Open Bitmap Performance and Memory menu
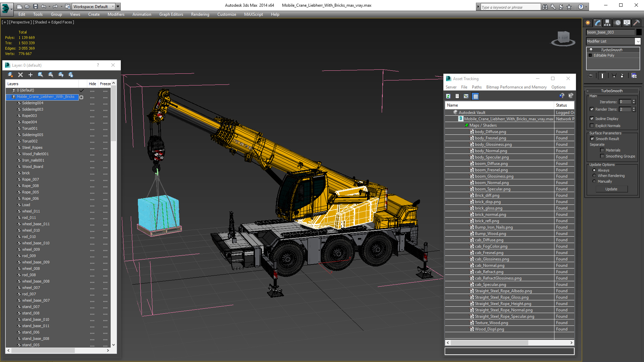This screenshot has width=644, height=362. pos(517,87)
